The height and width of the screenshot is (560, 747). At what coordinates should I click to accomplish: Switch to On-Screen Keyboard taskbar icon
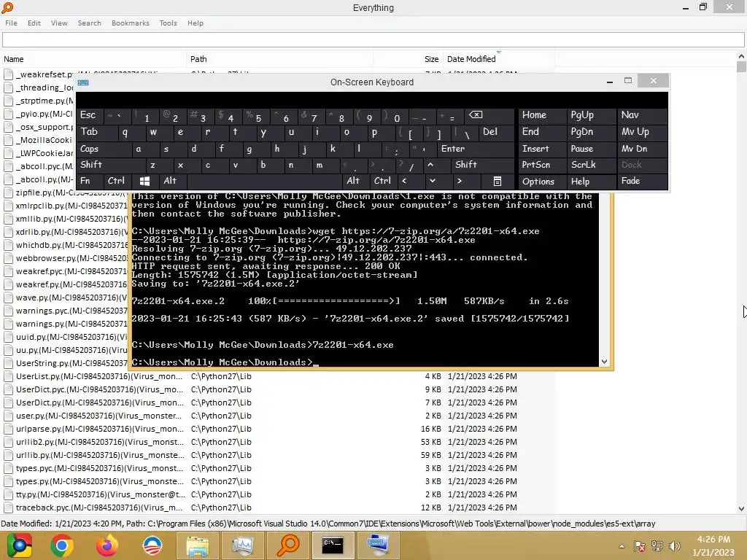click(x=378, y=545)
